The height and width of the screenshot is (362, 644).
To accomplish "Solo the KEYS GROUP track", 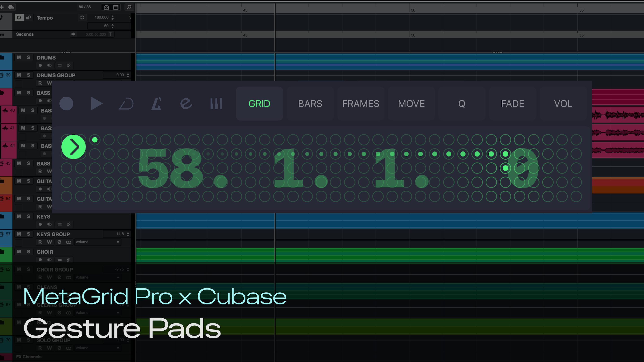I will (x=28, y=234).
